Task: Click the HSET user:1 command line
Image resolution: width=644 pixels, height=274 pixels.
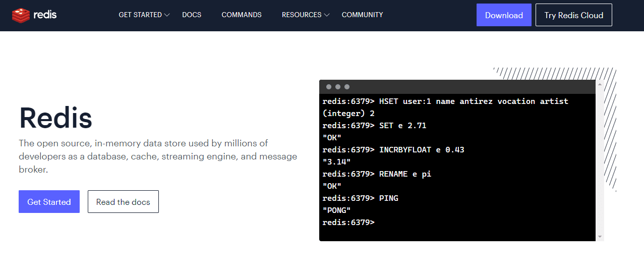Action: [445, 101]
